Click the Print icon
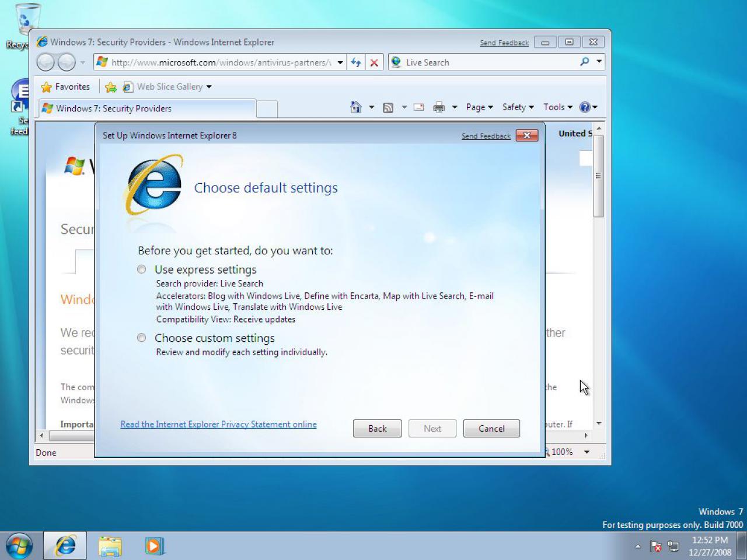747x560 pixels. (439, 107)
